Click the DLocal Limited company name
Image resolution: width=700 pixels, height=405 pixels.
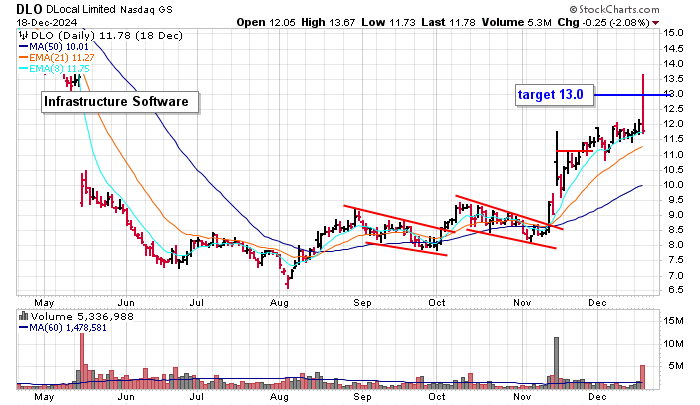81,9
